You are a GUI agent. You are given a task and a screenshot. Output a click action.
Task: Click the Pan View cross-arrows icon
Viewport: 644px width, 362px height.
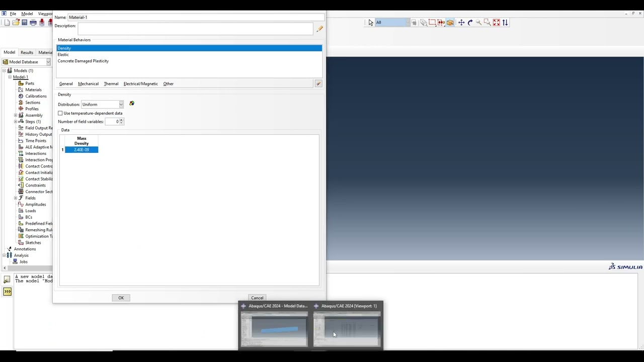[461, 23]
